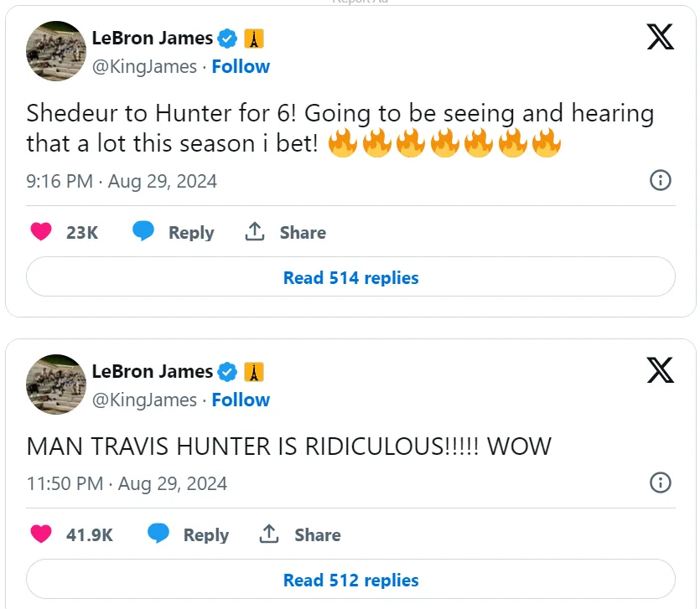Open Read 514 replies link

click(x=350, y=278)
